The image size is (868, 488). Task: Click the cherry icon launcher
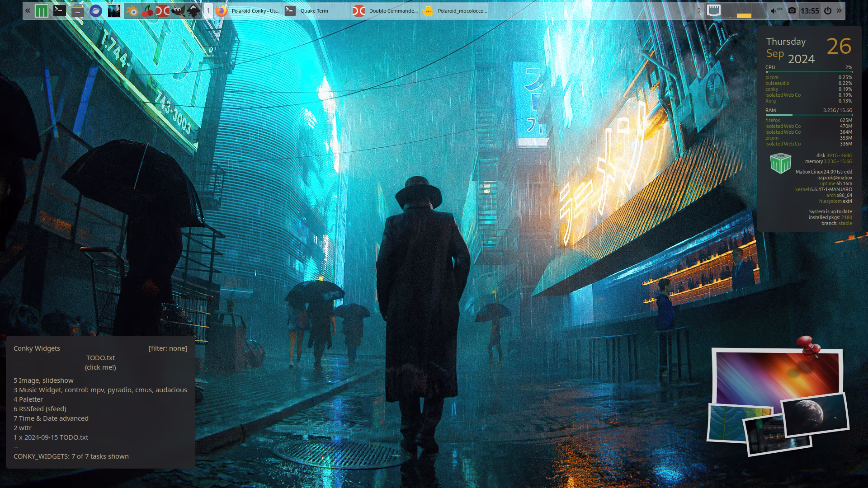pos(147,11)
